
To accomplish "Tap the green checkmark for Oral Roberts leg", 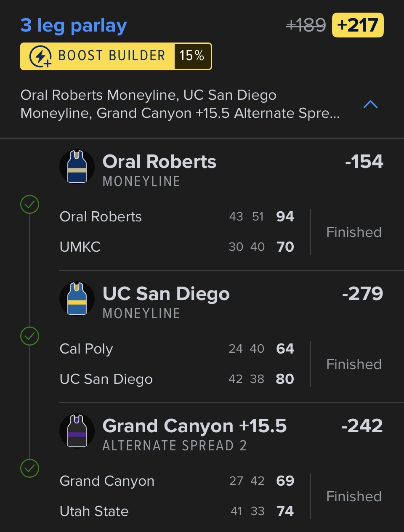I will click(30, 205).
